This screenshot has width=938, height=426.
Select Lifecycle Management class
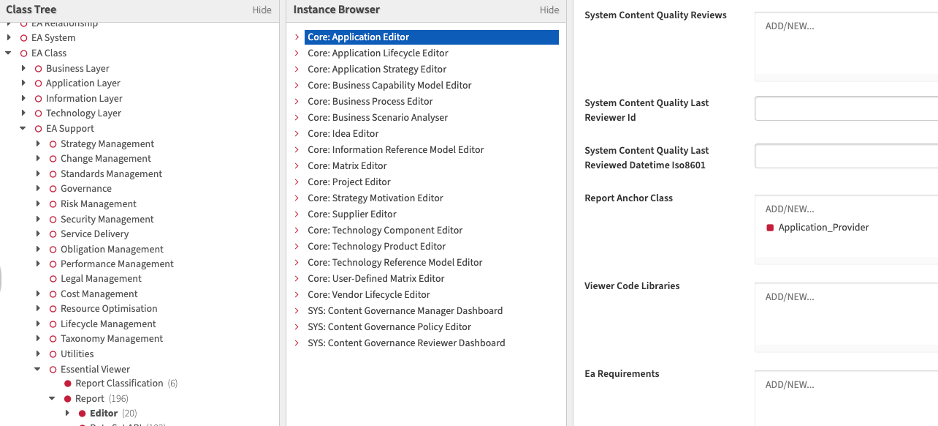coord(108,324)
